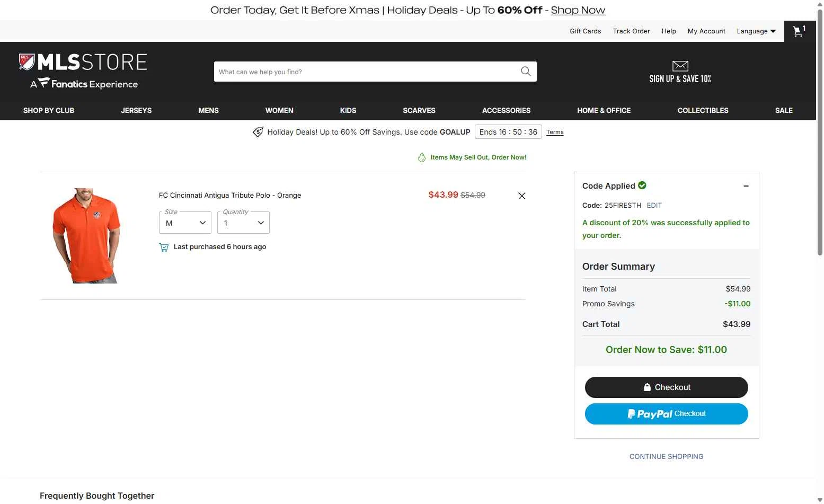Click the green Code Applied checkmark
Screen dimensions: 824x504
[x=642, y=185]
